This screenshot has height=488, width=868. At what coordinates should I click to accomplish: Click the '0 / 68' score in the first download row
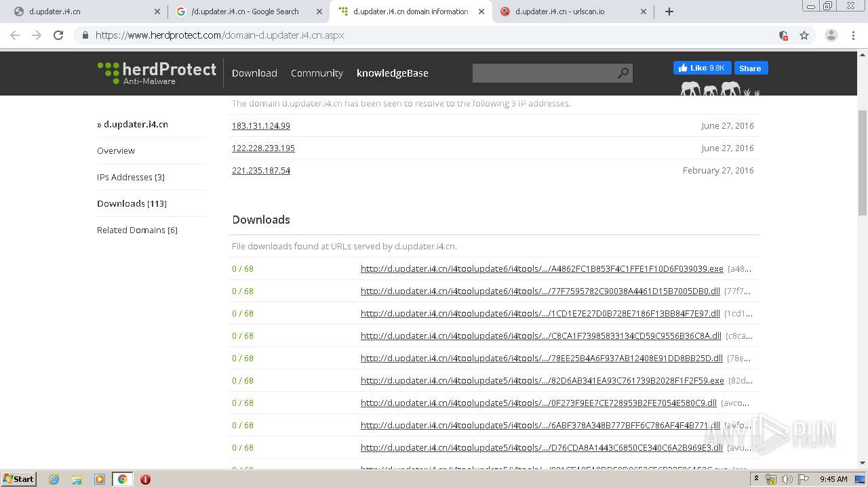click(243, 268)
